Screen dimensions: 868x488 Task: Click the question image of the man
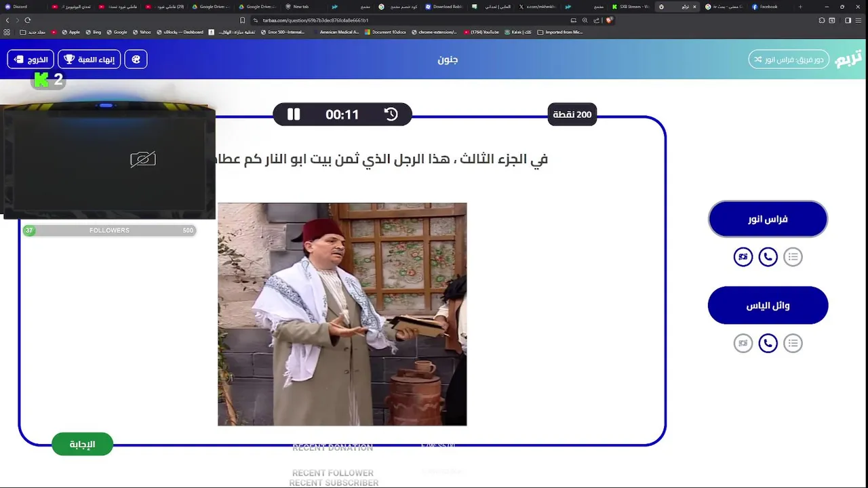(342, 314)
